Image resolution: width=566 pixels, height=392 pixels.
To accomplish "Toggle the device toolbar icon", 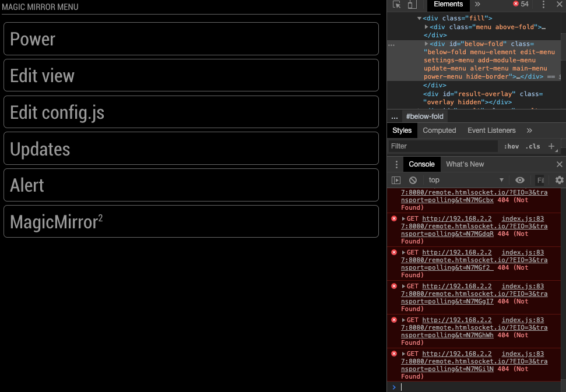I will click(412, 4).
